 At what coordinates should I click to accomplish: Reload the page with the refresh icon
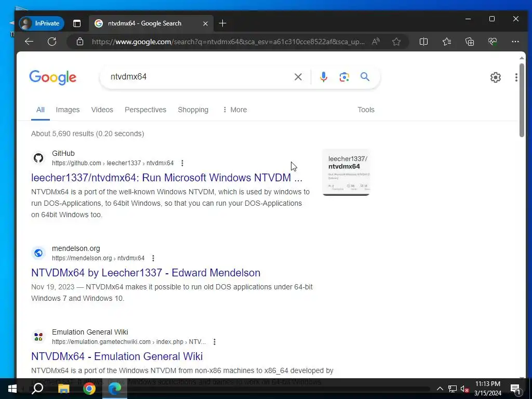click(x=52, y=42)
